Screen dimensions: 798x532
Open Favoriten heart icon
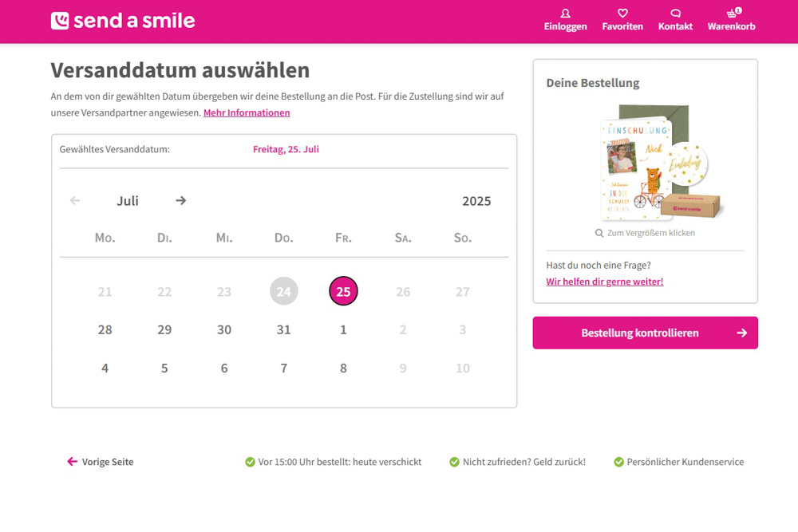tap(622, 14)
